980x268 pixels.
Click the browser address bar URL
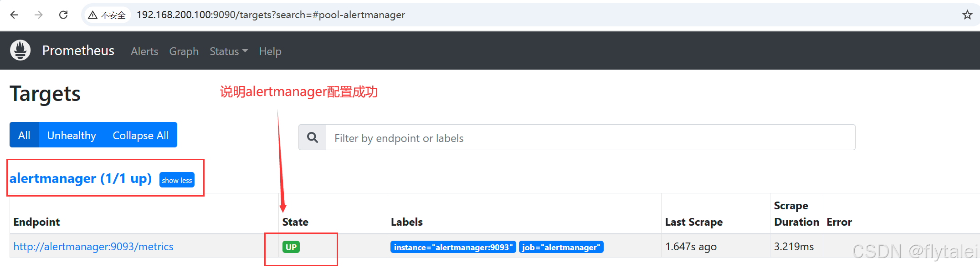pos(271,15)
